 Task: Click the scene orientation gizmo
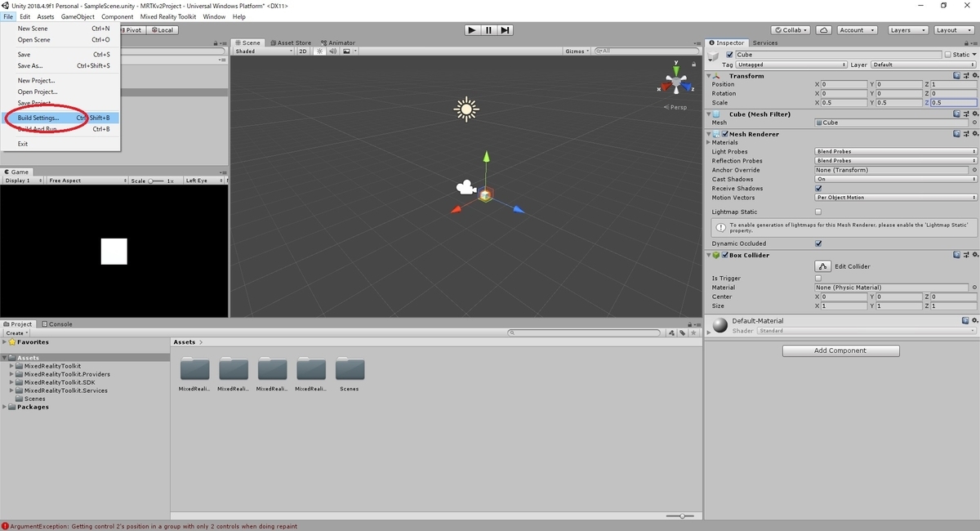(676, 83)
